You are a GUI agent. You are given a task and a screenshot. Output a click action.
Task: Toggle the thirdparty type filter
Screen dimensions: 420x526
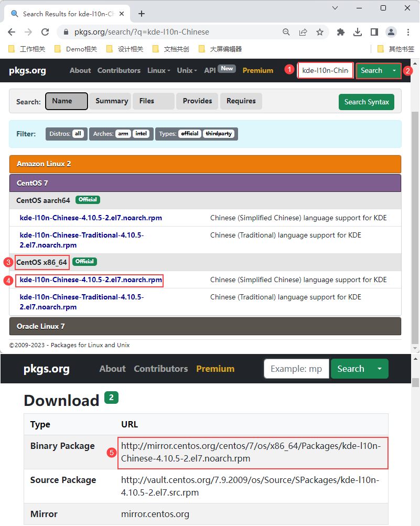pos(219,134)
